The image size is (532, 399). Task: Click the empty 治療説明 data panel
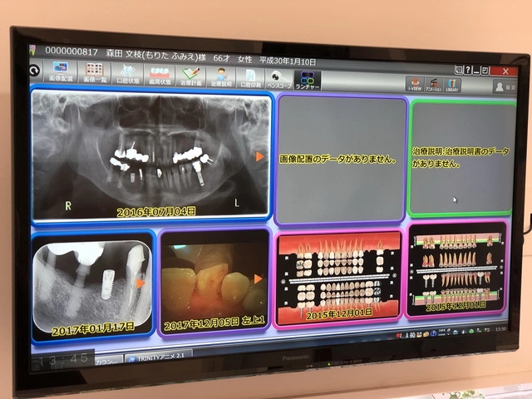pos(462,158)
